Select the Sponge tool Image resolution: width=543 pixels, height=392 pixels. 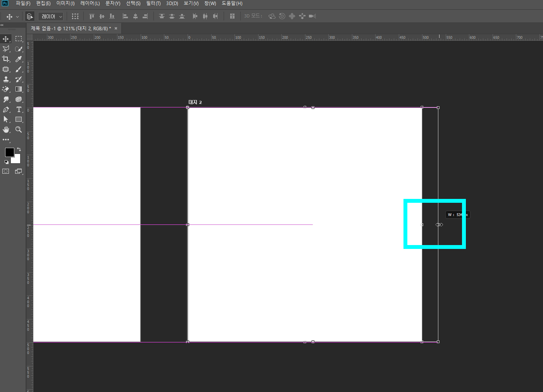pos(19,99)
